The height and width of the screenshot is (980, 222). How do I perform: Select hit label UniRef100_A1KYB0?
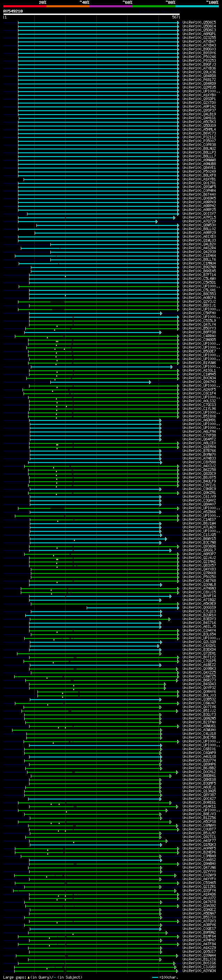tap(199, 95)
